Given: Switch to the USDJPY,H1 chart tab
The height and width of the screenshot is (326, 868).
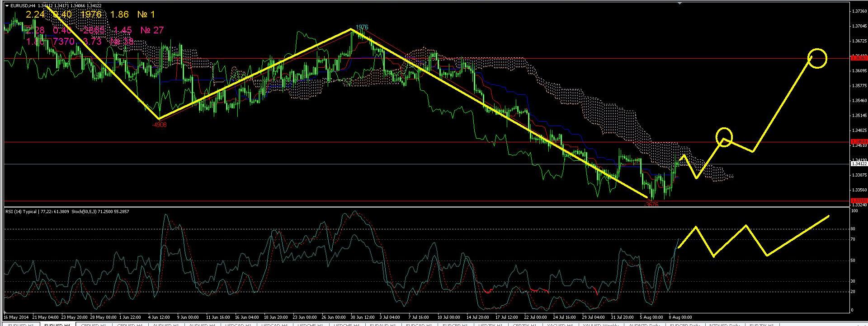Looking at the screenshot, I should tap(491, 325).
